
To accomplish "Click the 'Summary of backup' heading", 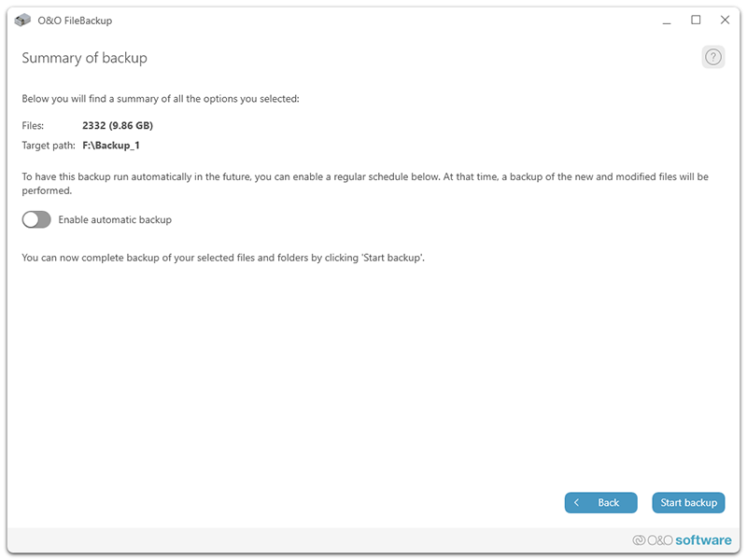I will [84, 58].
